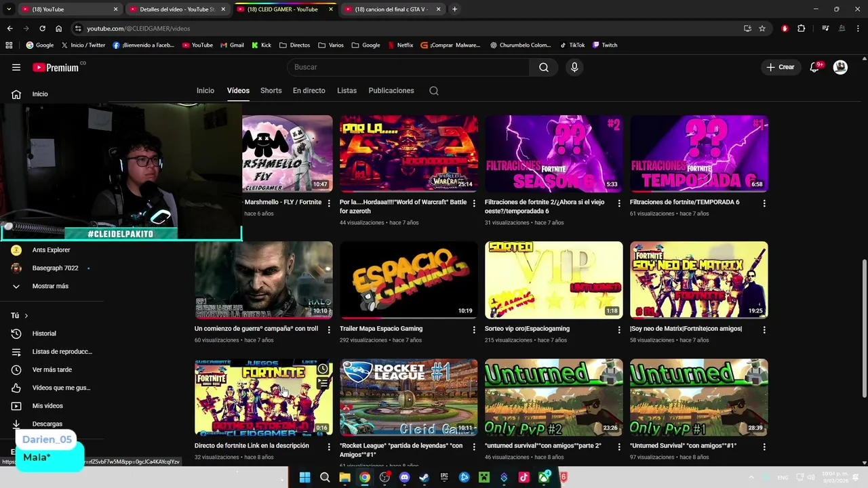Click the search magnifier button

coord(544,67)
